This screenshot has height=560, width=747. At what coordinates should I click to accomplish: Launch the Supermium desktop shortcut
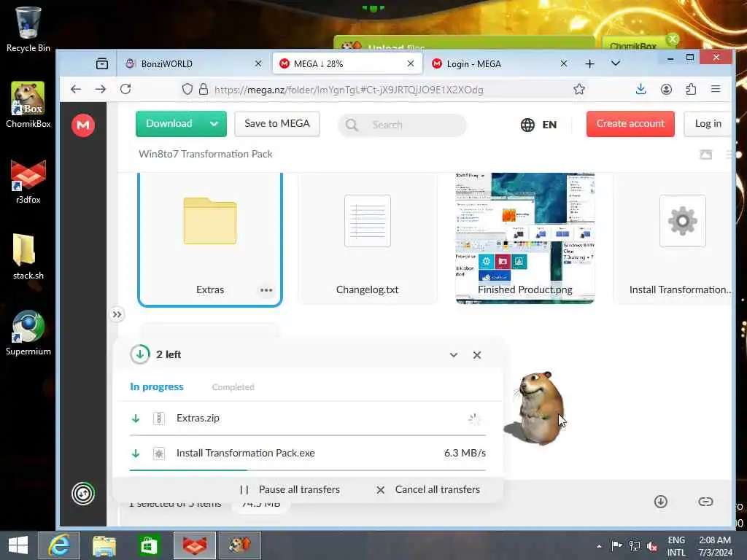pos(28,332)
